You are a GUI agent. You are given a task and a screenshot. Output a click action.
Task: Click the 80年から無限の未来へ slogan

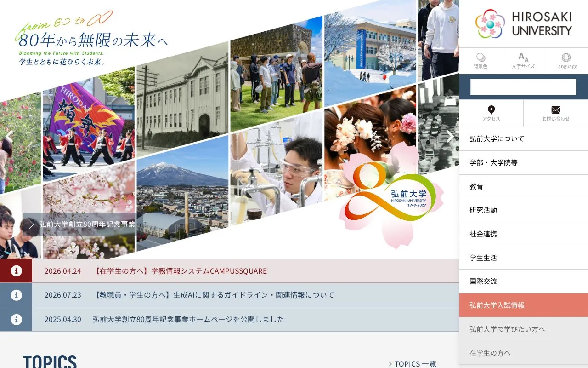tap(93, 41)
